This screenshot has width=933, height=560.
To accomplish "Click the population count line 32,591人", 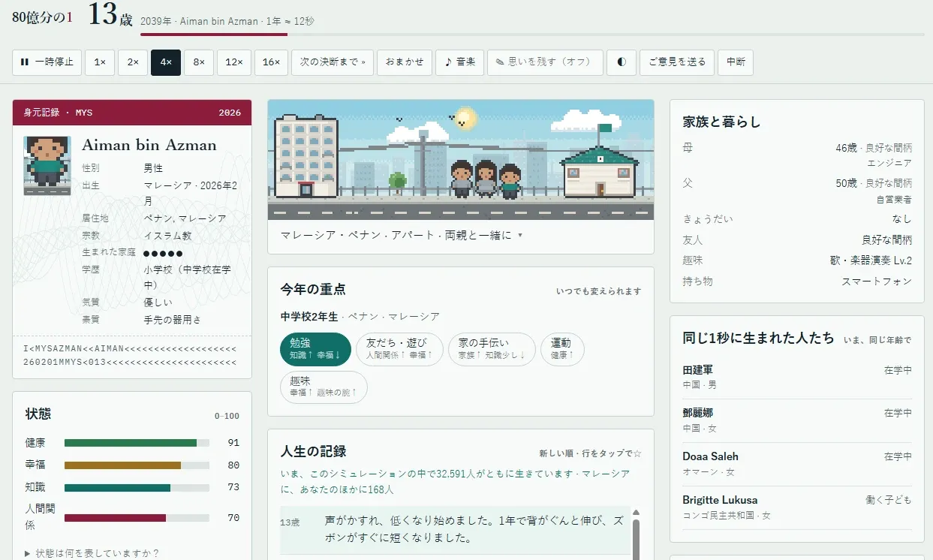I will point(455,481).
